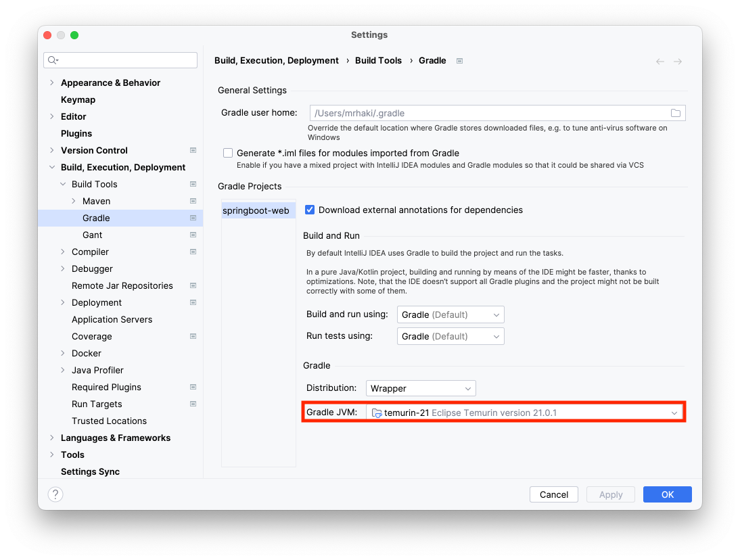Click the forward navigation arrow
The height and width of the screenshot is (560, 740).
[x=678, y=61]
